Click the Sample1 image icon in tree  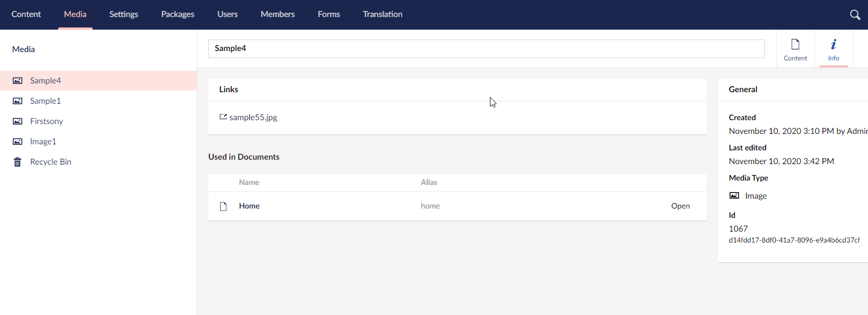[18, 101]
